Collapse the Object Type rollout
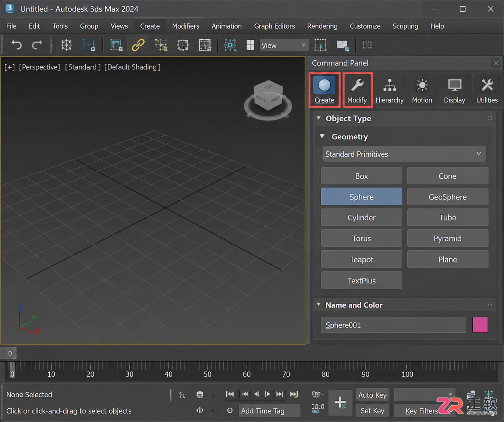Screen dimensions: 504x422 pos(319,118)
